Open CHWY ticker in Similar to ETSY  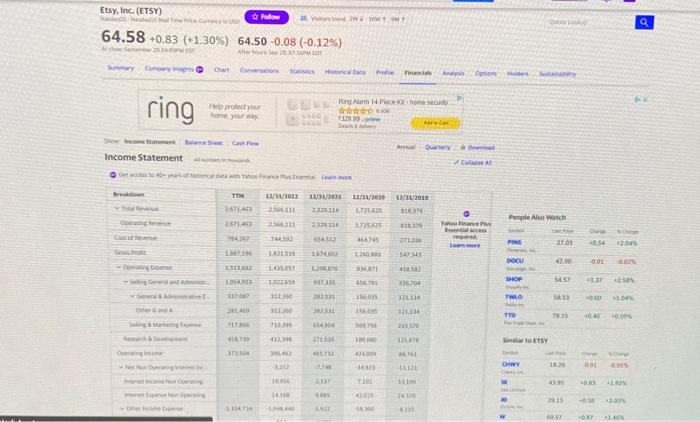click(x=511, y=364)
